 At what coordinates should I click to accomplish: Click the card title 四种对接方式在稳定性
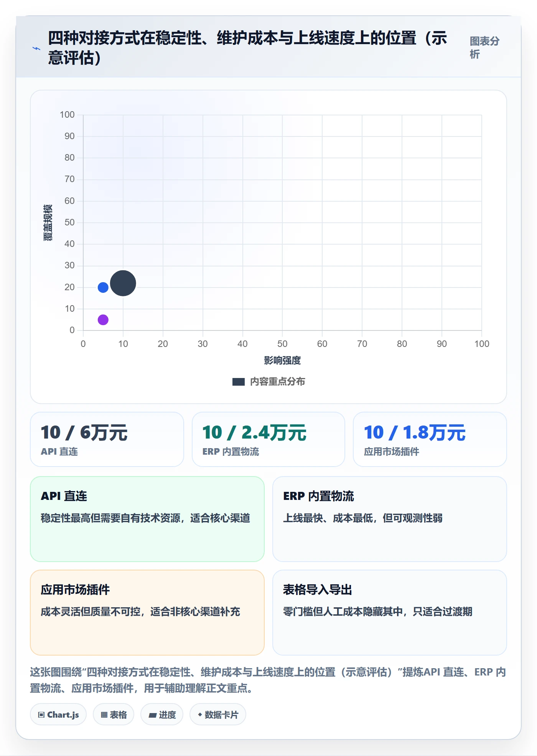248,48
